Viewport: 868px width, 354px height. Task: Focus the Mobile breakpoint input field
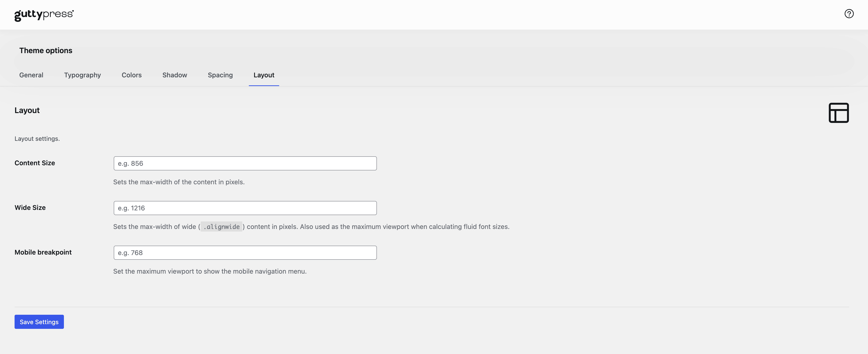[x=245, y=252]
